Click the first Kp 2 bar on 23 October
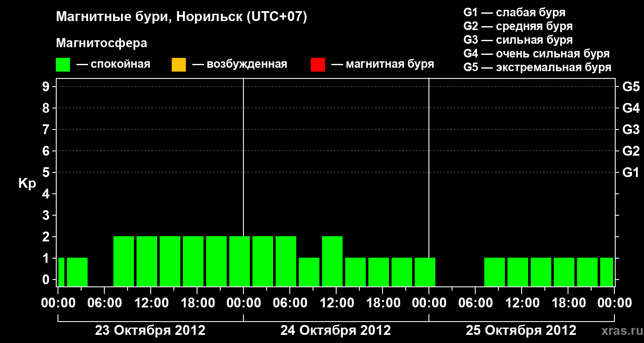The width and height of the screenshot is (644, 343). pos(124,261)
